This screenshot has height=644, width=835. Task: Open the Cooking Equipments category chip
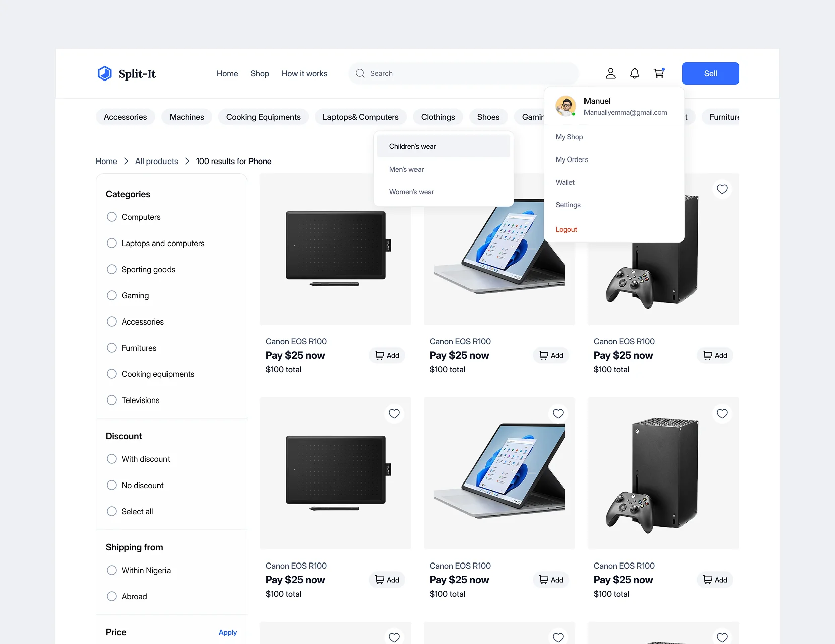(x=264, y=117)
